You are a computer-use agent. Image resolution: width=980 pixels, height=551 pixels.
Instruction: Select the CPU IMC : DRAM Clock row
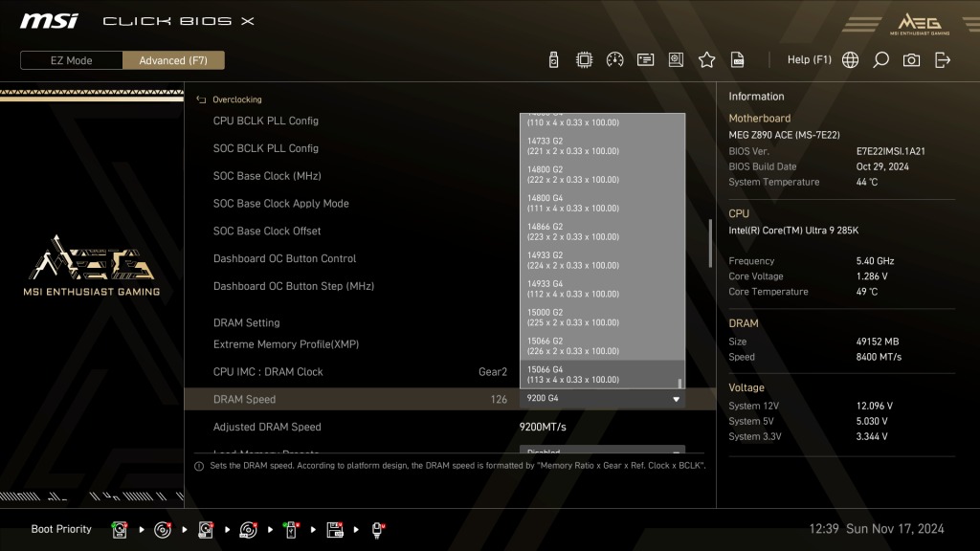(450, 372)
